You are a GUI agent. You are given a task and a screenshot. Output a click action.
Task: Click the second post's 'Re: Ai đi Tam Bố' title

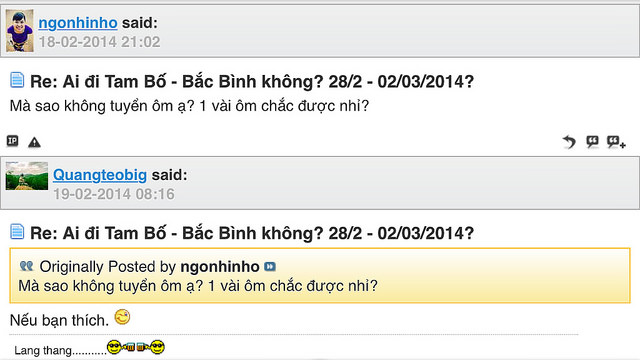pos(252,233)
